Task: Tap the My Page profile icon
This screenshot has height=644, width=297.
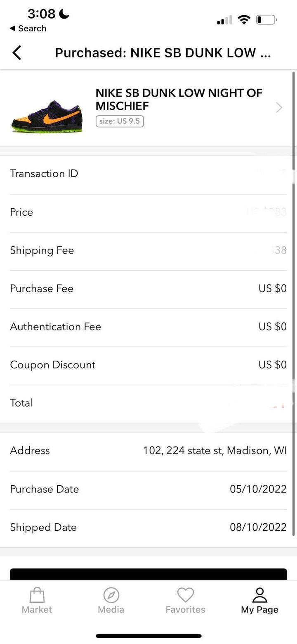Action: point(259,595)
